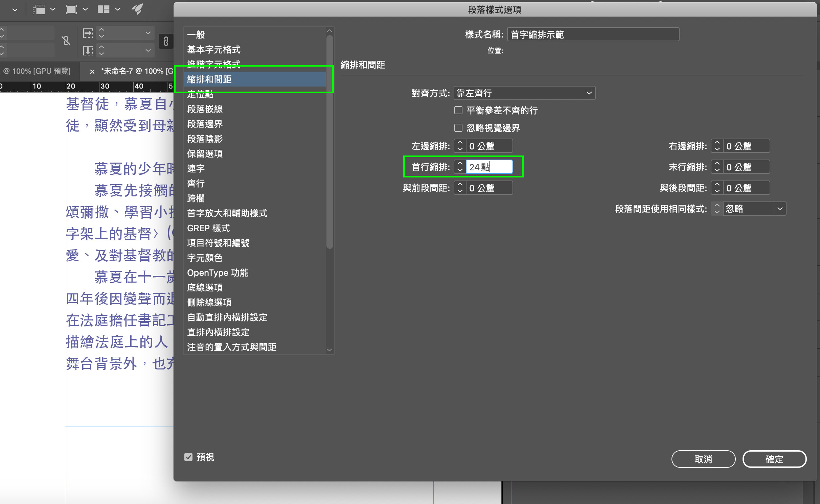Image resolution: width=820 pixels, height=504 pixels.
Task: Click the 首行縮排 up stepper arrow
Action: [459, 163]
